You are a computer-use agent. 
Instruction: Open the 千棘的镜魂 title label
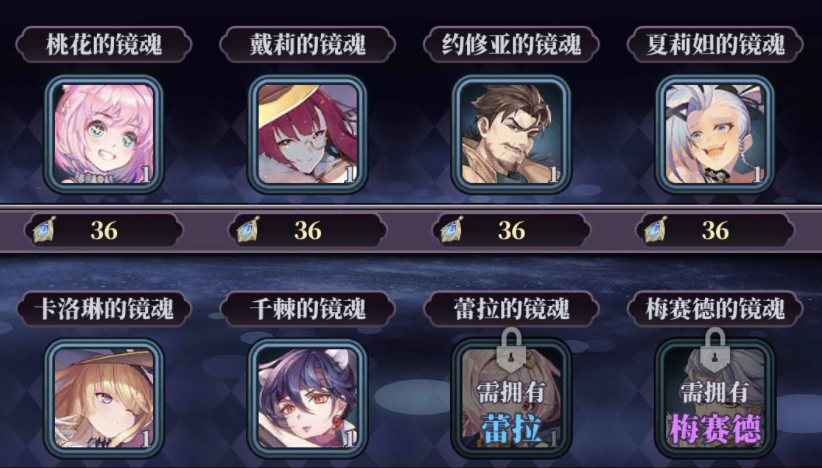(308, 309)
